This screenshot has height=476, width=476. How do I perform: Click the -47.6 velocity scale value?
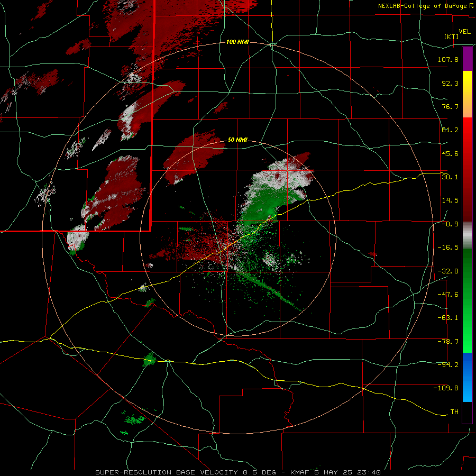[448, 295]
